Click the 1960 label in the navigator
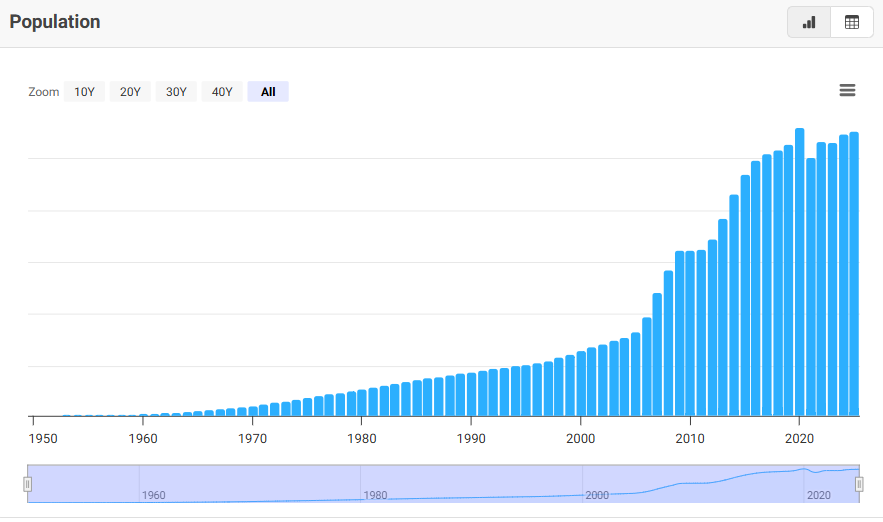 [x=153, y=495]
